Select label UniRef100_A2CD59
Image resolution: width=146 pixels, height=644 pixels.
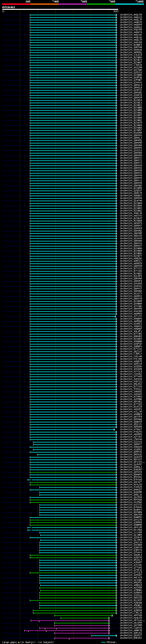131,588
